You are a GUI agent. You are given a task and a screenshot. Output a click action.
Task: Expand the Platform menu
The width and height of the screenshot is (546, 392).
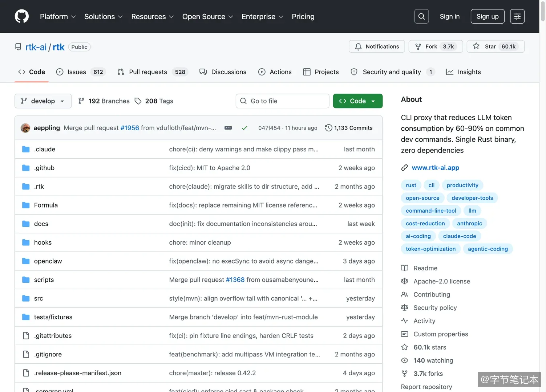pyautogui.click(x=58, y=17)
